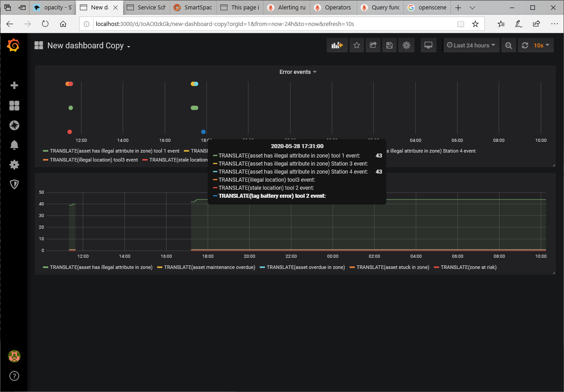
Task: Open the New dashboard Copy title dropdown
Action: 89,46
